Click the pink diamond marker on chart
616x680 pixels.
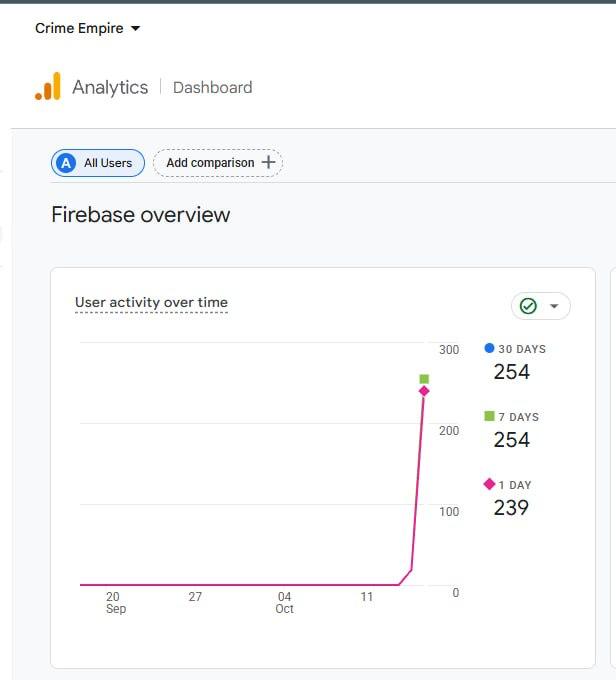[x=424, y=391]
